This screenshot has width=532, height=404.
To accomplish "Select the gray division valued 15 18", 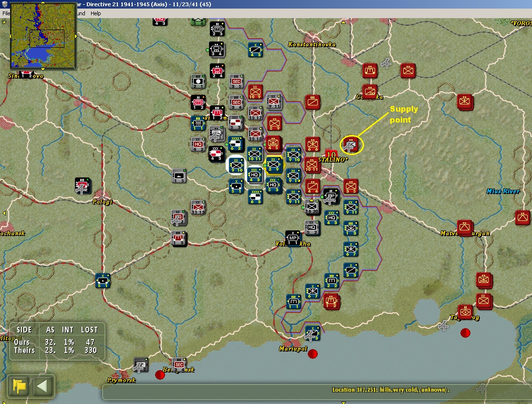I will pos(255,134).
